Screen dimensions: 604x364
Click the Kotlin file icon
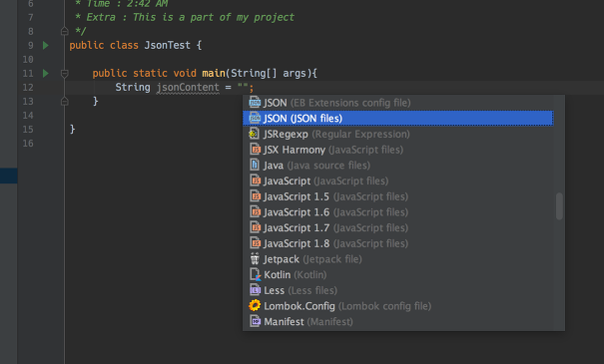255,274
